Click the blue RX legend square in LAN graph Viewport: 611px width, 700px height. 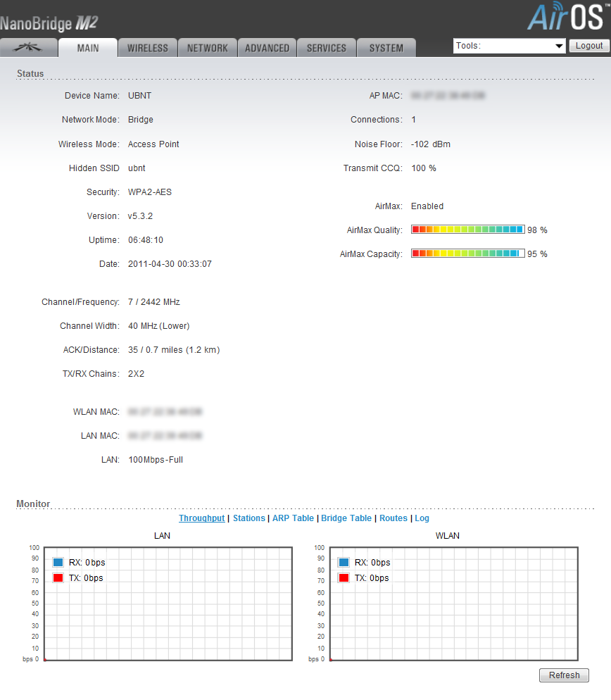[58, 563]
